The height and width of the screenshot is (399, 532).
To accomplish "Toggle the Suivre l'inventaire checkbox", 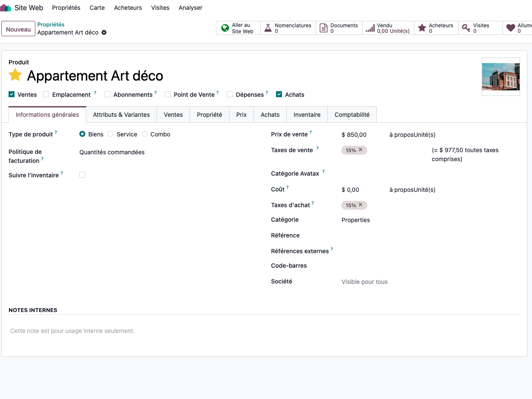I will pyautogui.click(x=82, y=175).
